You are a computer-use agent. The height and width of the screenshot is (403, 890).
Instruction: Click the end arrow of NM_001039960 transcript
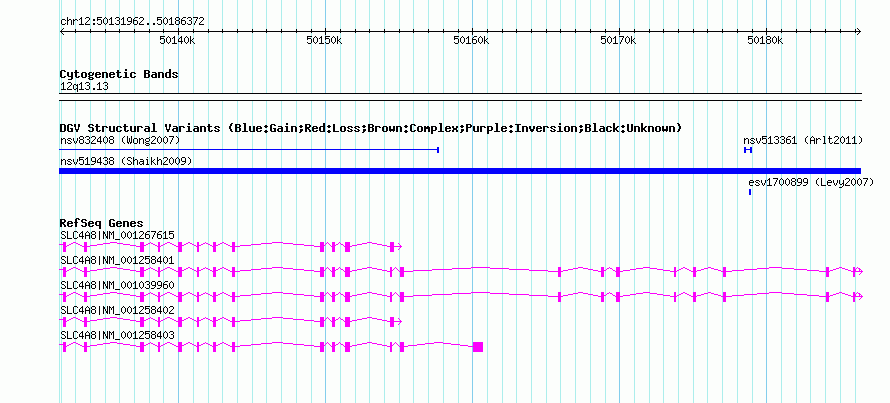point(859,297)
